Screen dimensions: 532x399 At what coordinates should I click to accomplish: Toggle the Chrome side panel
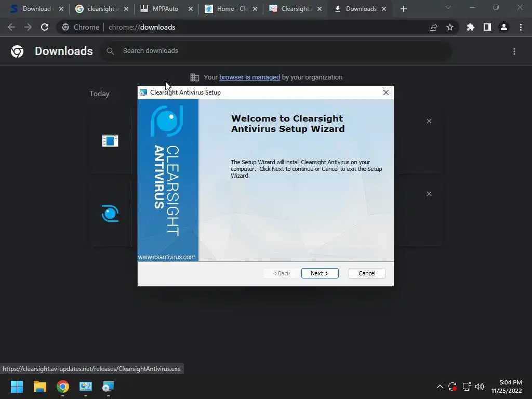coord(487,27)
